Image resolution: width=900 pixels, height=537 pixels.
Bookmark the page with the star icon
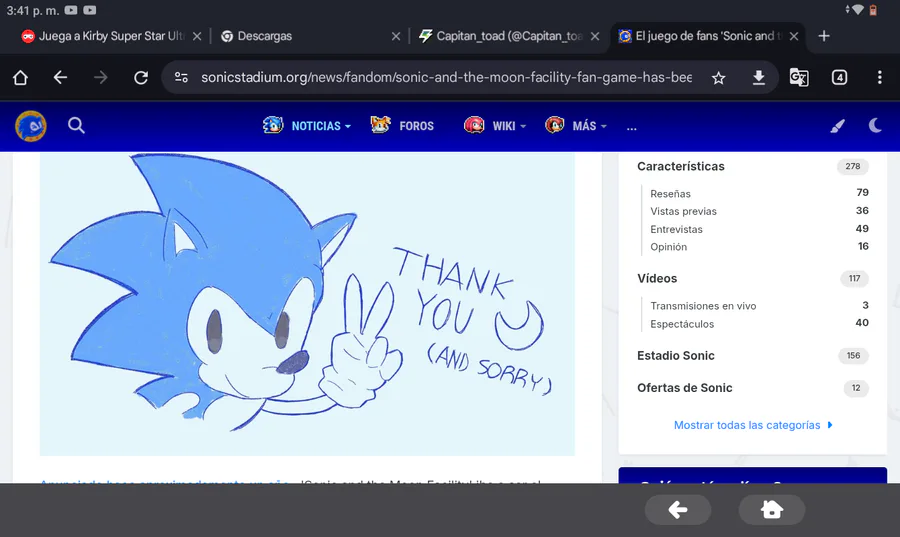click(718, 77)
